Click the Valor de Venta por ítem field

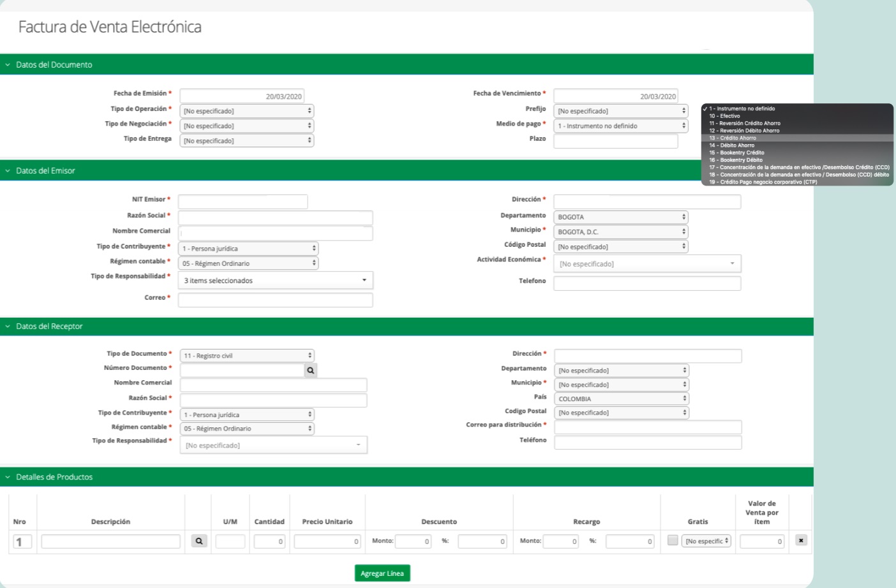pyautogui.click(x=762, y=541)
